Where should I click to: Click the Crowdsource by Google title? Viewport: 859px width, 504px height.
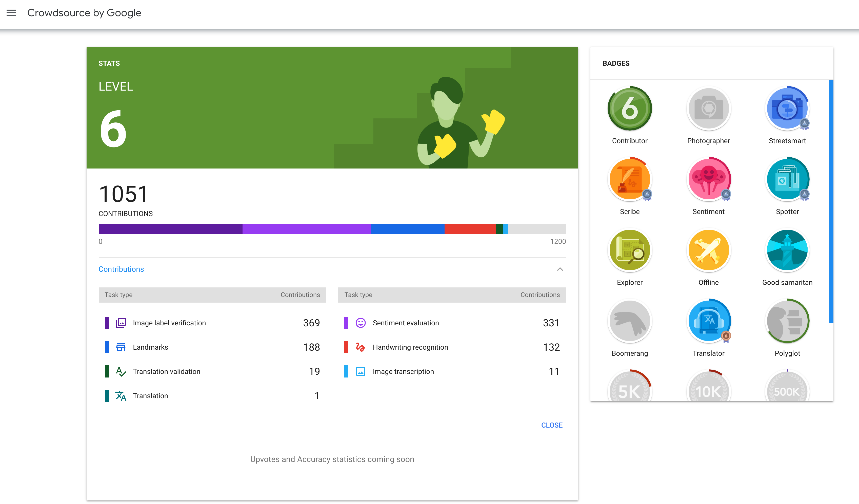click(84, 13)
